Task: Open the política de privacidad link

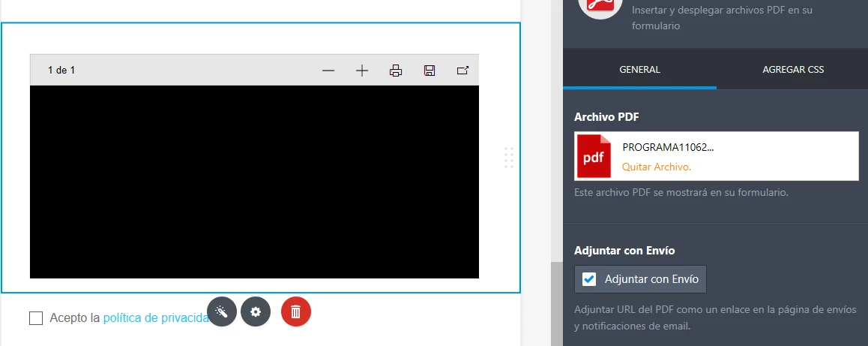Action: [156, 318]
